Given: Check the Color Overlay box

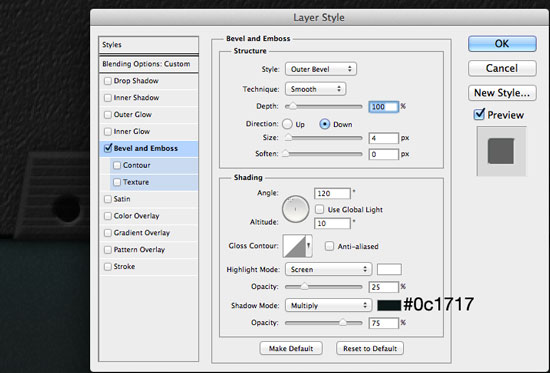Looking at the screenshot, I should [108, 216].
